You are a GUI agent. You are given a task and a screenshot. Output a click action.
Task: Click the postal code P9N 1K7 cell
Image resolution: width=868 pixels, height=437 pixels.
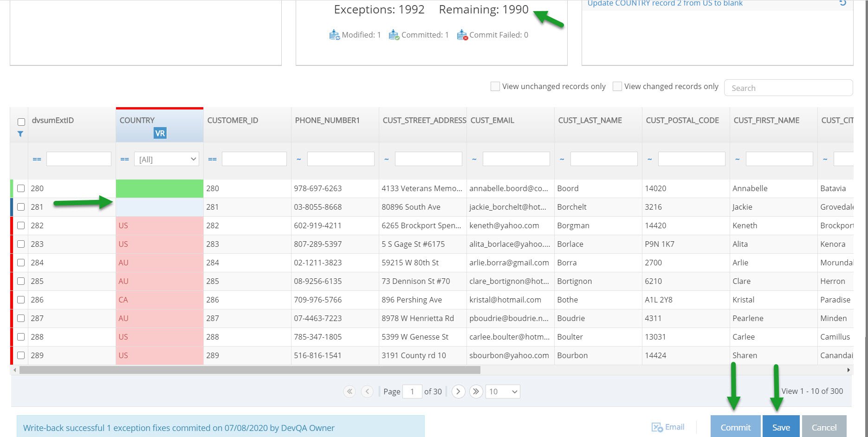(x=686, y=244)
